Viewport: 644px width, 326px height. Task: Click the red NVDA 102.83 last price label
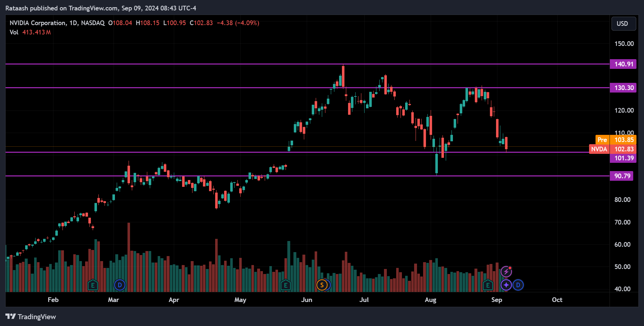point(613,149)
